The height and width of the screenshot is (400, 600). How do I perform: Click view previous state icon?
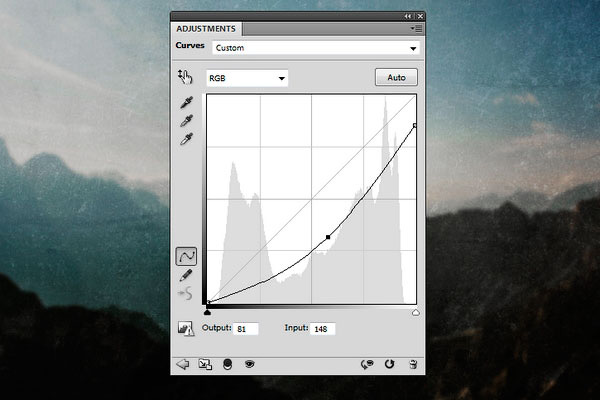click(x=367, y=364)
